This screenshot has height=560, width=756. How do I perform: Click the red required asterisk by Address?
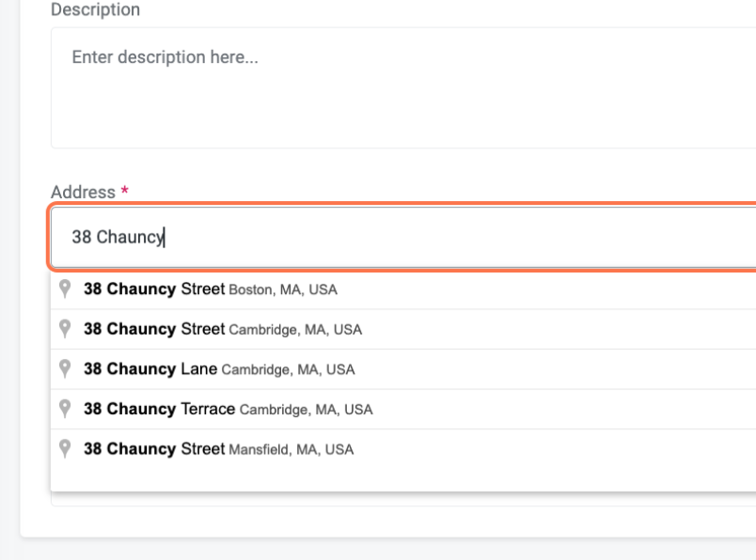click(124, 191)
